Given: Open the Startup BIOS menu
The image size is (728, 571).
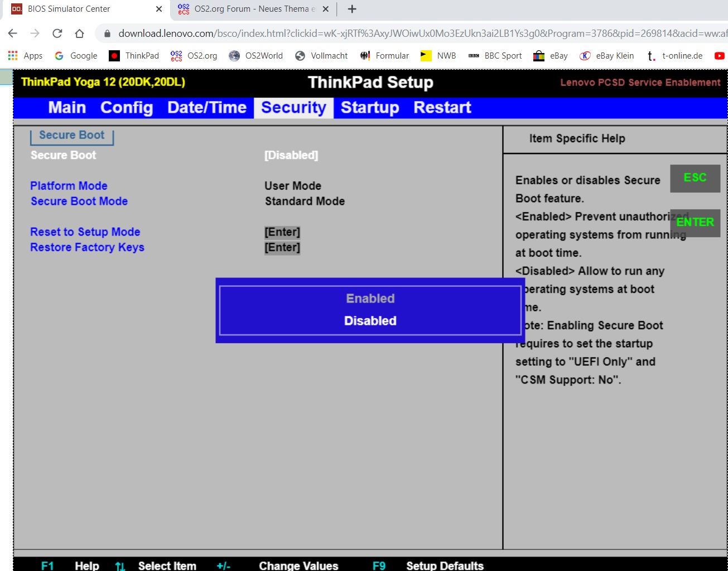Looking at the screenshot, I should [370, 108].
